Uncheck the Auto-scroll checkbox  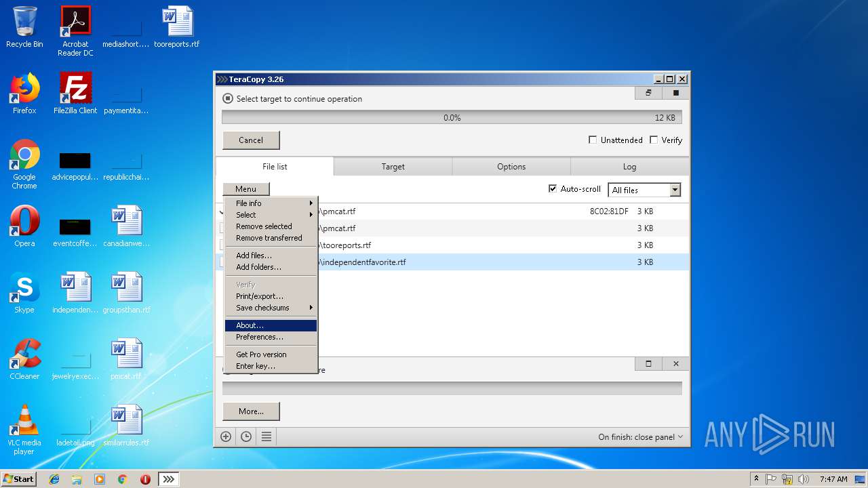click(553, 189)
